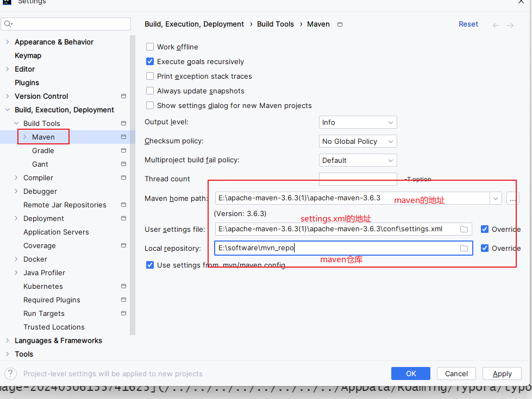The image size is (532, 399).
Task: Open the Output level dropdown
Action: coord(358,122)
